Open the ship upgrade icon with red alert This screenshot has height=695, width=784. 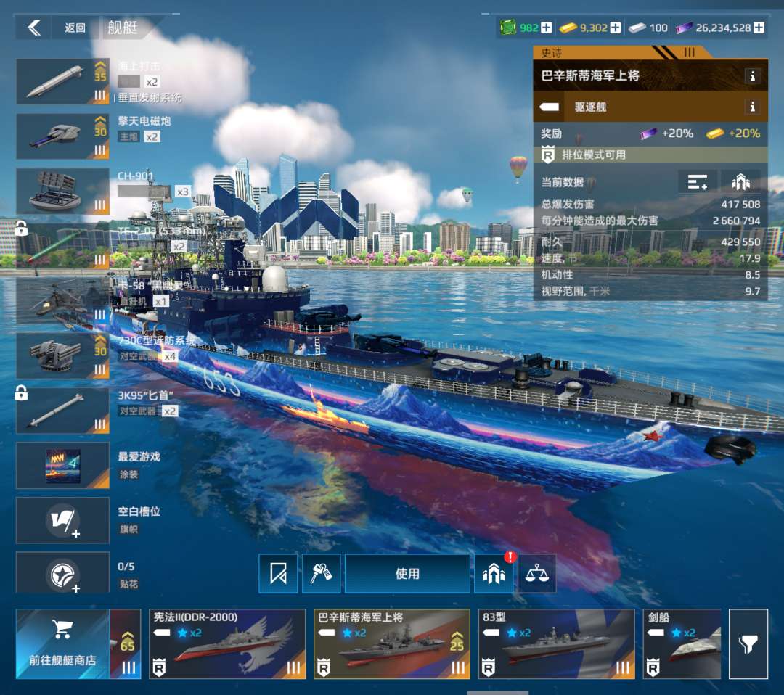coord(494,574)
